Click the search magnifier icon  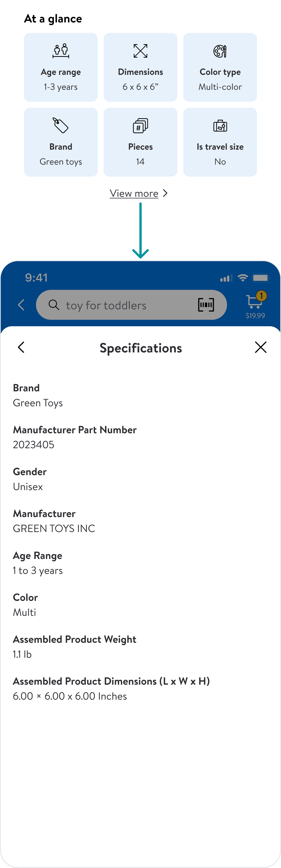(54, 305)
